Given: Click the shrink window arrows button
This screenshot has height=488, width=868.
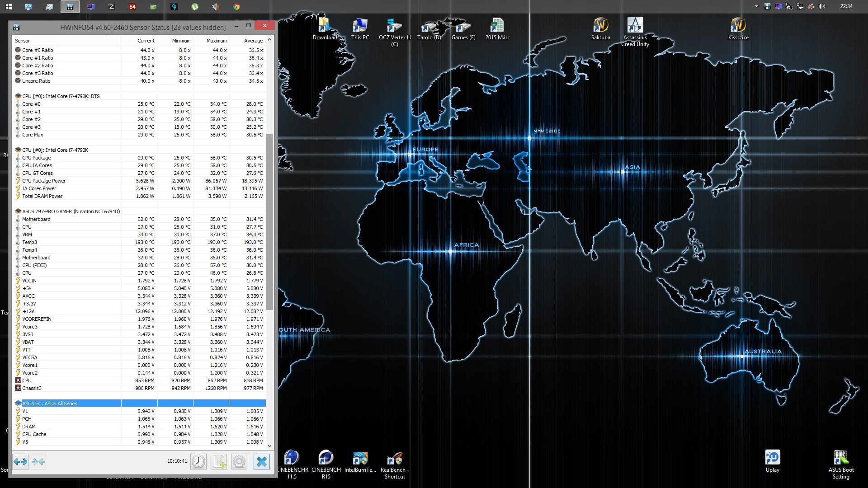Looking at the screenshot, I should [x=38, y=462].
